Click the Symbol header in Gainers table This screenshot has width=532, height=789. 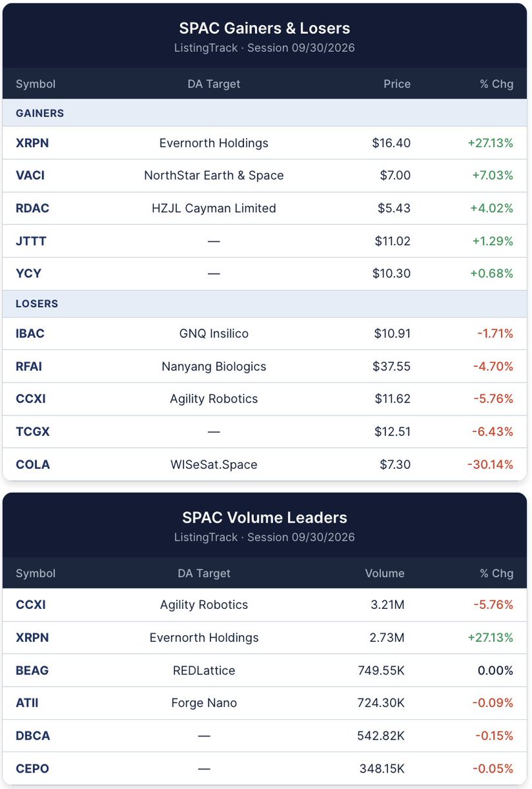(36, 84)
